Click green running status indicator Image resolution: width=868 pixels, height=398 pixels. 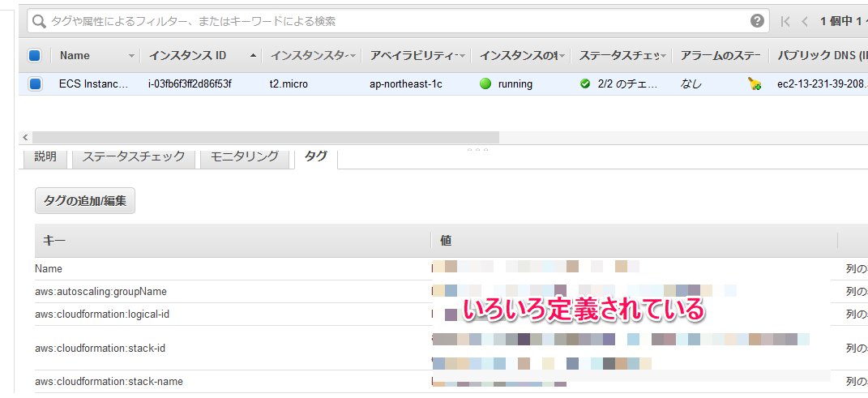(x=485, y=83)
